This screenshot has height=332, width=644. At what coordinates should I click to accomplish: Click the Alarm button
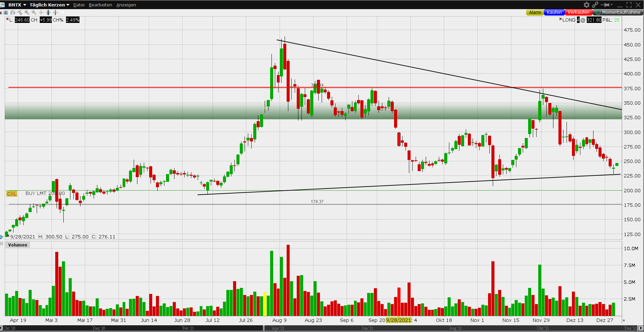coord(535,12)
